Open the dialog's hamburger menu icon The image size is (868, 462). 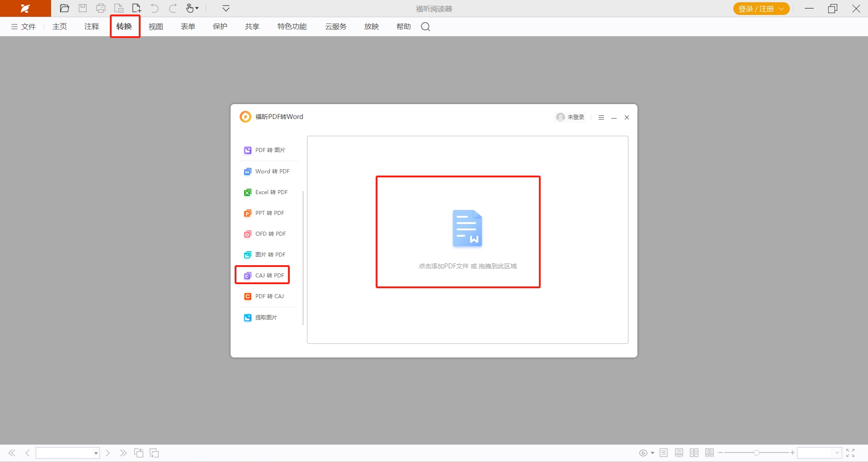(x=601, y=118)
